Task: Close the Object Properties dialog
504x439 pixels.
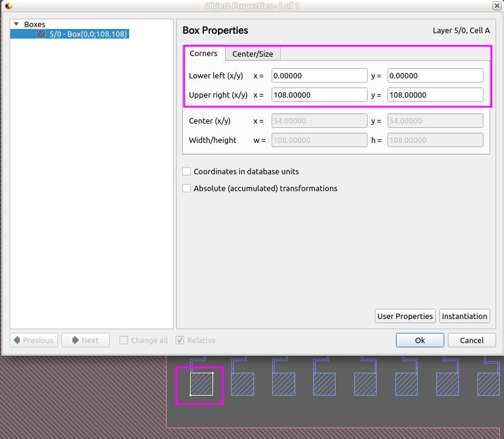Action: click(x=496, y=5)
